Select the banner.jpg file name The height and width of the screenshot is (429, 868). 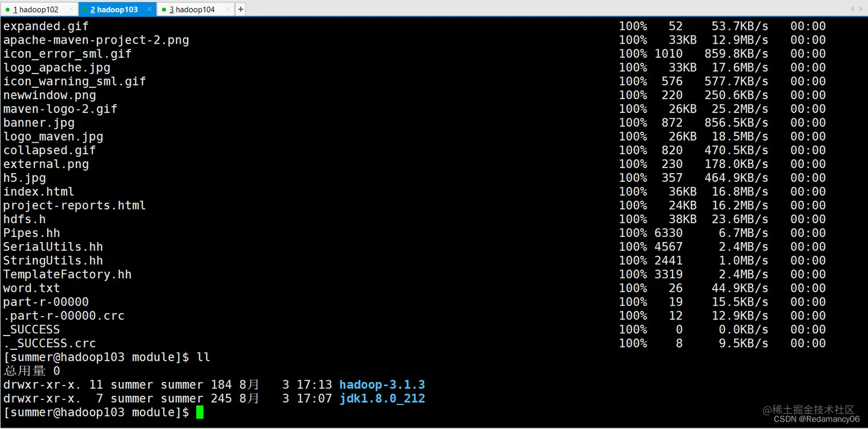pos(39,122)
